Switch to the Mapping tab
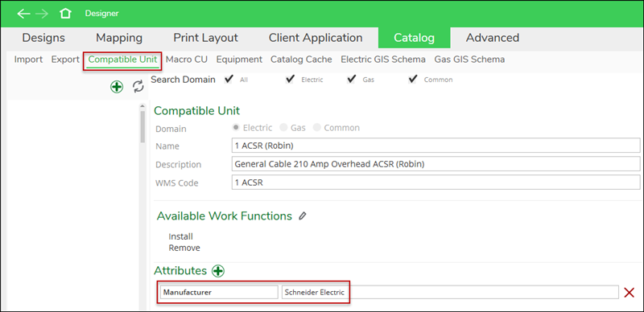This screenshot has width=644, height=312. [119, 38]
